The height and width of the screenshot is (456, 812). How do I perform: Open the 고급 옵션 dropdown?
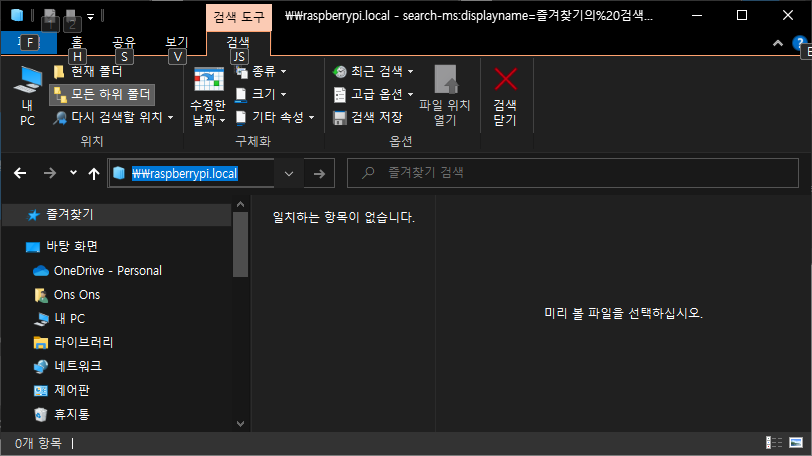click(x=375, y=94)
